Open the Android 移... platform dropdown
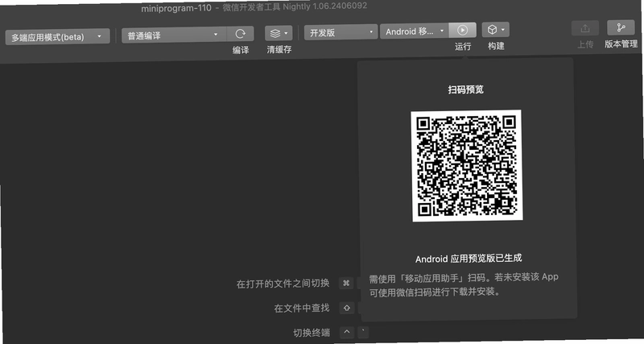This screenshot has width=644, height=344. pyautogui.click(x=414, y=31)
